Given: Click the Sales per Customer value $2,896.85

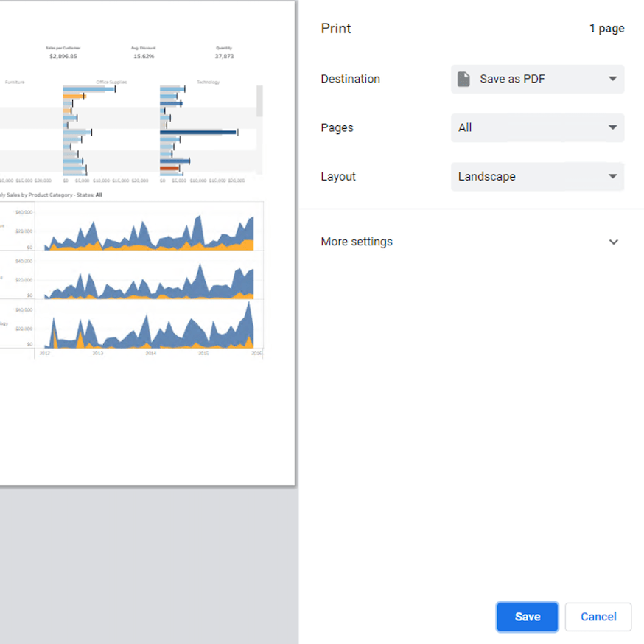Looking at the screenshot, I should click(63, 56).
